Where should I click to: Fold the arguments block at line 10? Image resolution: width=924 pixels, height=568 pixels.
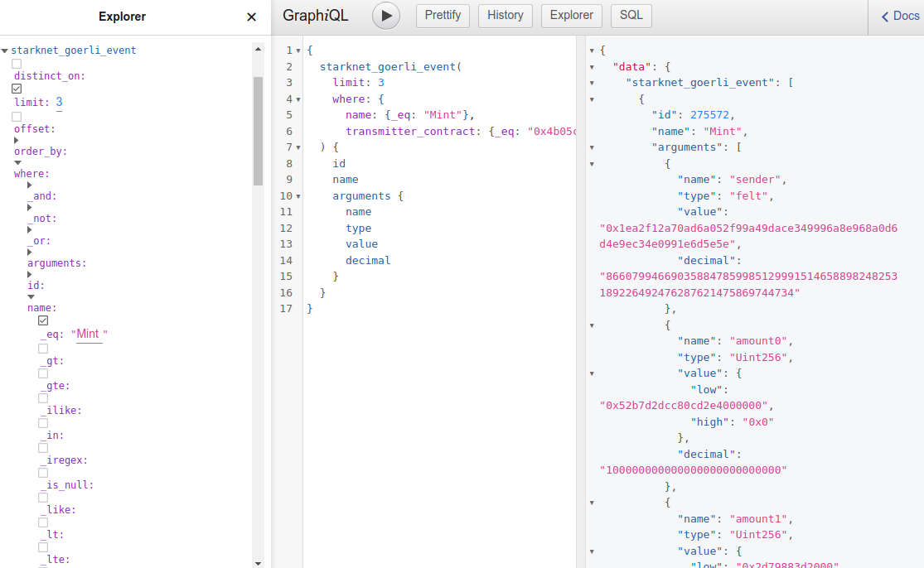pos(298,196)
